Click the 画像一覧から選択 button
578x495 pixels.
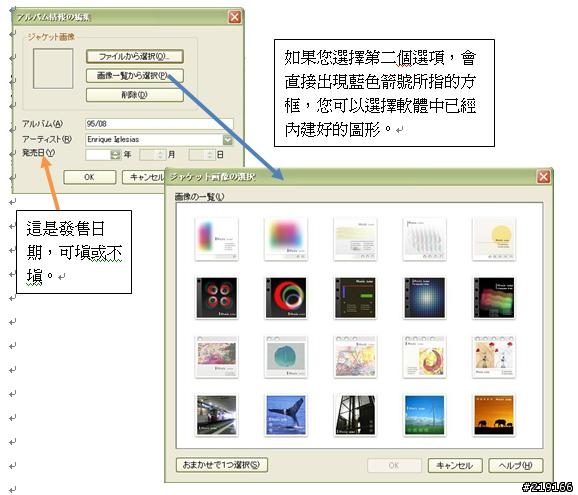click(135, 76)
